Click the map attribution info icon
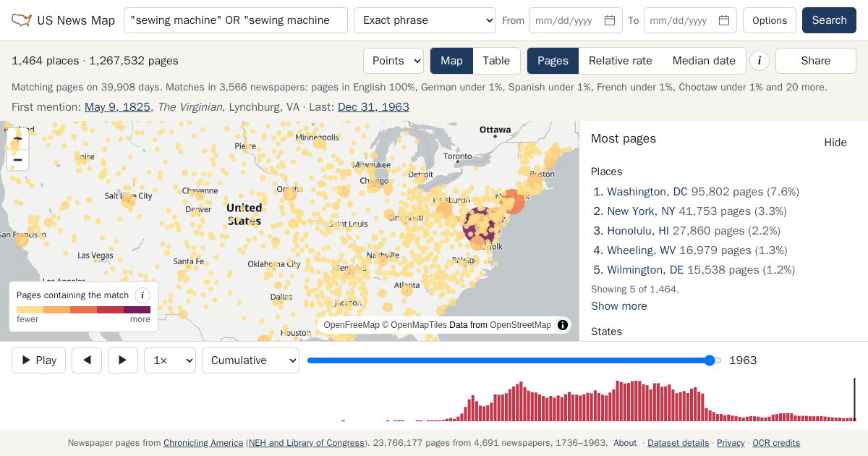This screenshot has width=868, height=456. [x=563, y=325]
